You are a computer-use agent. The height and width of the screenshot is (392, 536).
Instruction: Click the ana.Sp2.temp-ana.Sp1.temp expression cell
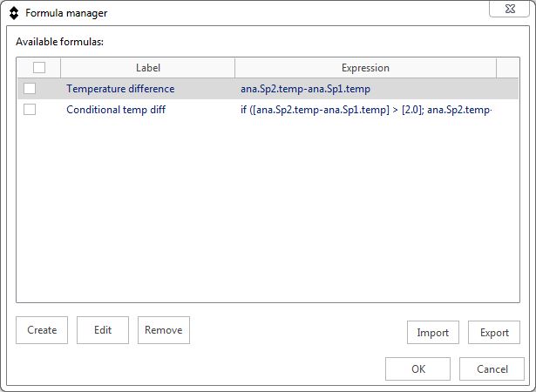point(305,89)
